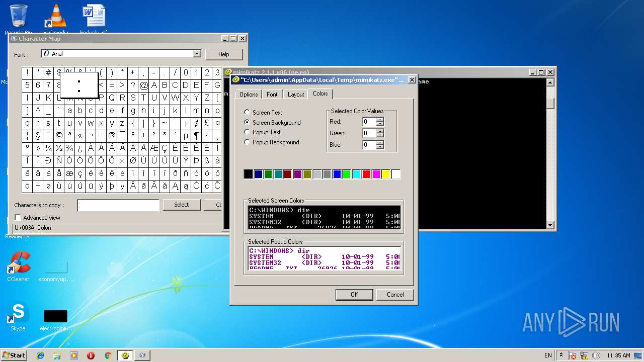Increase the Red value spinner
The image size is (644, 362).
[380, 120]
